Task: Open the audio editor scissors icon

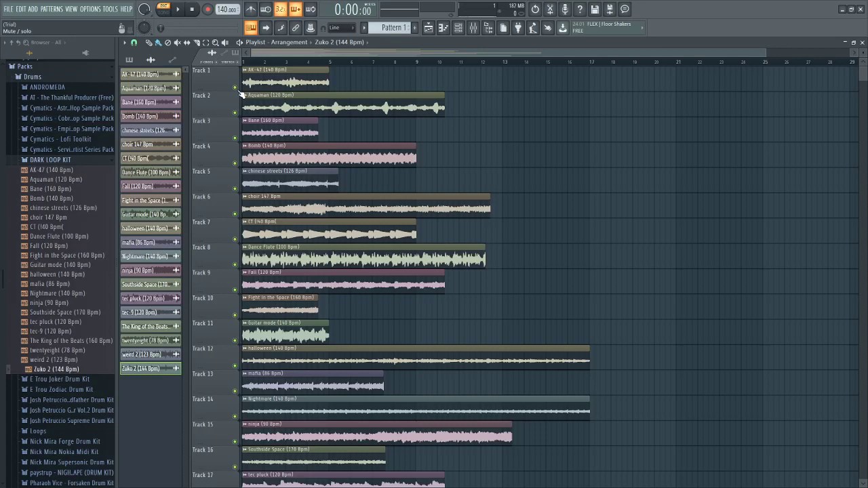Action: [x=550, y=9]
